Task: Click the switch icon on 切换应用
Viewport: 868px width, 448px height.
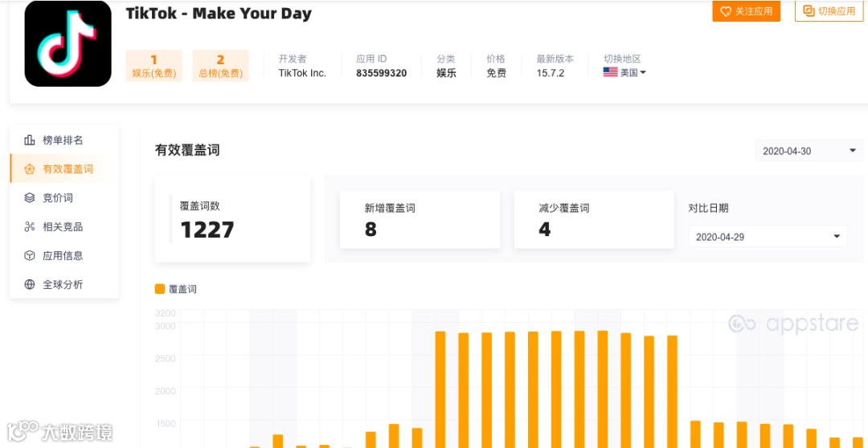Action: click(809, 10)
